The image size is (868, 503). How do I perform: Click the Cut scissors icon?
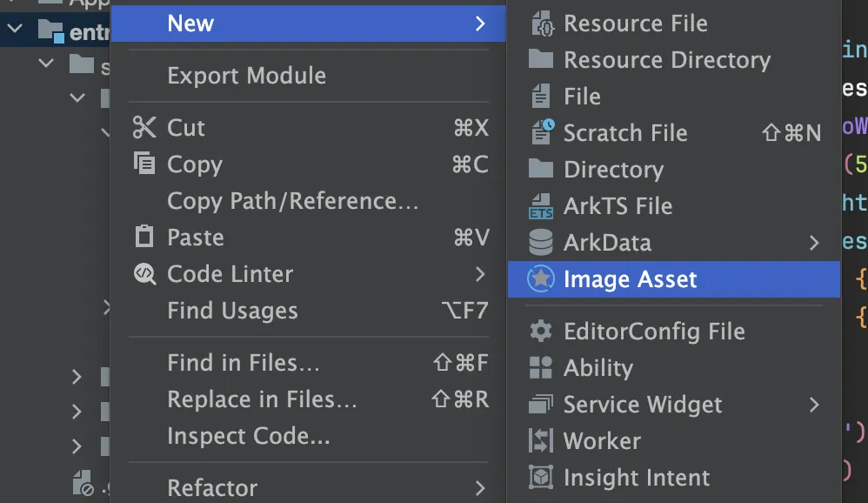(144, 128)
